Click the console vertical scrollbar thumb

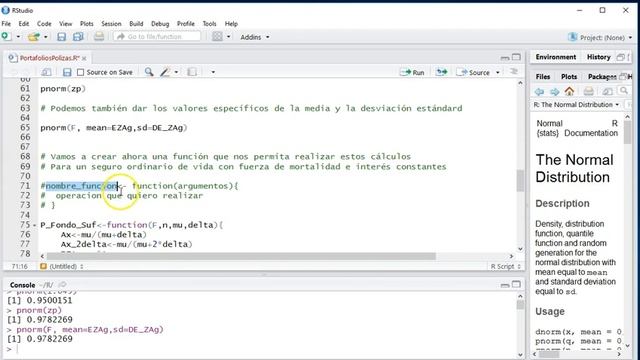coord(520,305)
